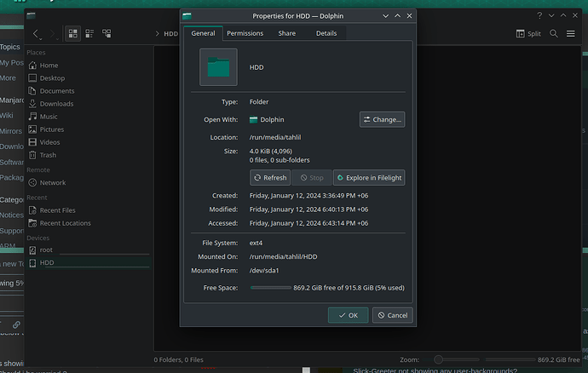Click the Modified date value
Image resolution: width=588 pixels, height=373 pixels.
click(x=308, y=209)
